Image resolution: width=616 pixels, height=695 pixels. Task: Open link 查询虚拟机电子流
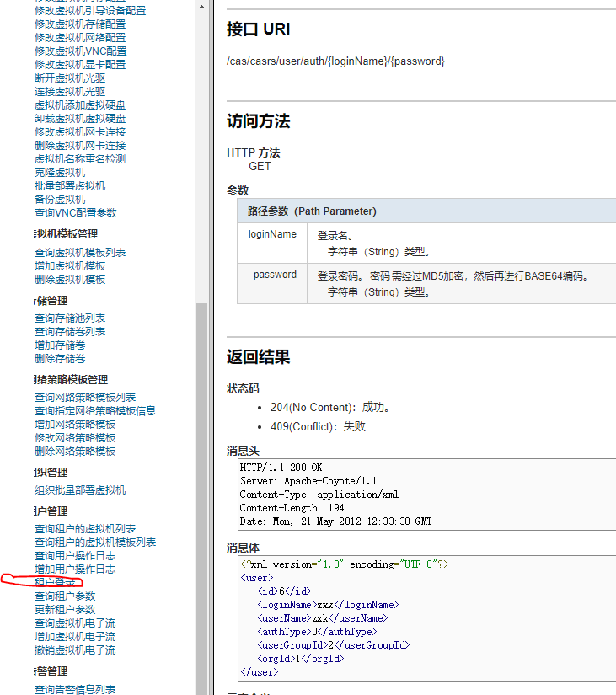click(75, 623)
